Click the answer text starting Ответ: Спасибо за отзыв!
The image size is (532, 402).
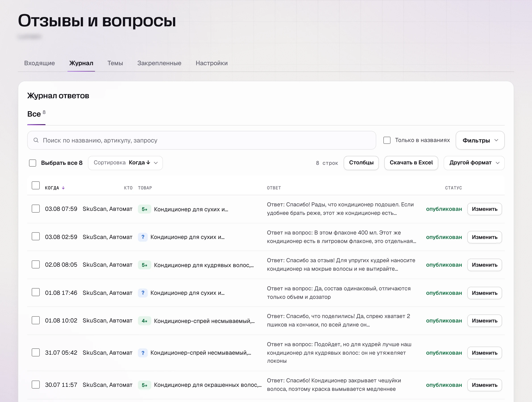(341, 265)
